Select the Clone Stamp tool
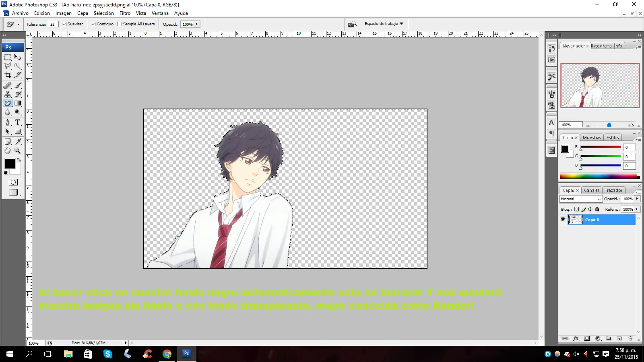 point(8,94)
